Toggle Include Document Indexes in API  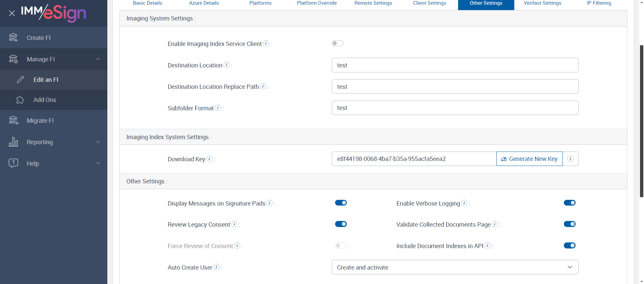coord(570,245)
